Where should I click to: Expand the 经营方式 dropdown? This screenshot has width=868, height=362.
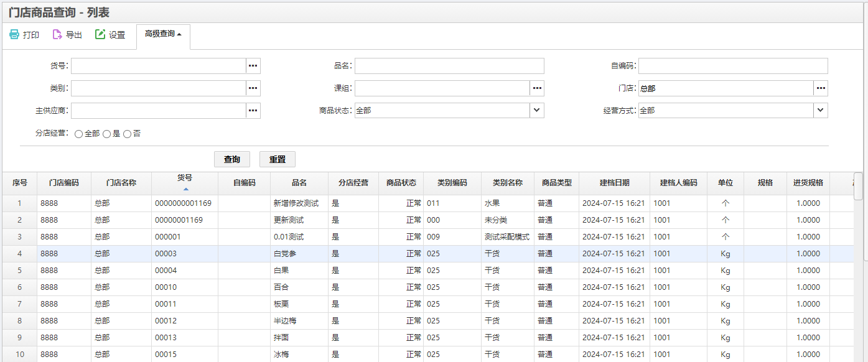click(x=820, y=110)
